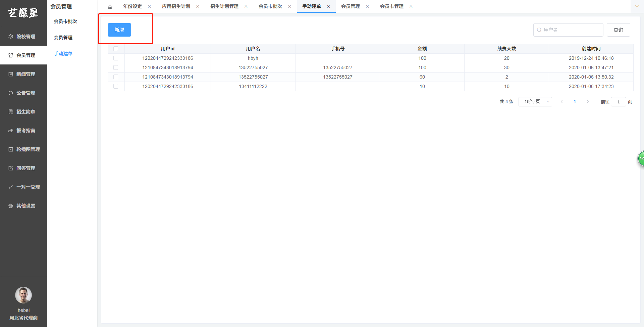Click the username cell hbyh
644x327 pixels.
tap(253, 58)
